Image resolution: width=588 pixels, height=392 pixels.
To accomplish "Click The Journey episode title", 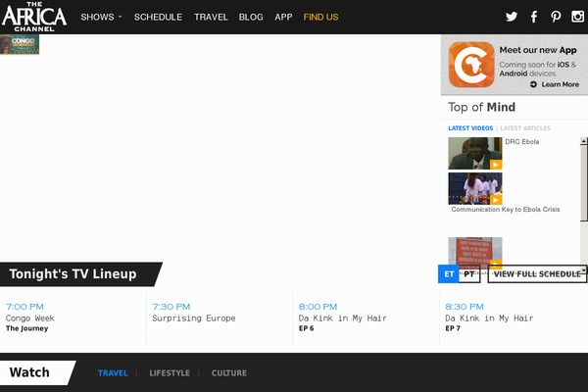I will [x=27, y=328].
